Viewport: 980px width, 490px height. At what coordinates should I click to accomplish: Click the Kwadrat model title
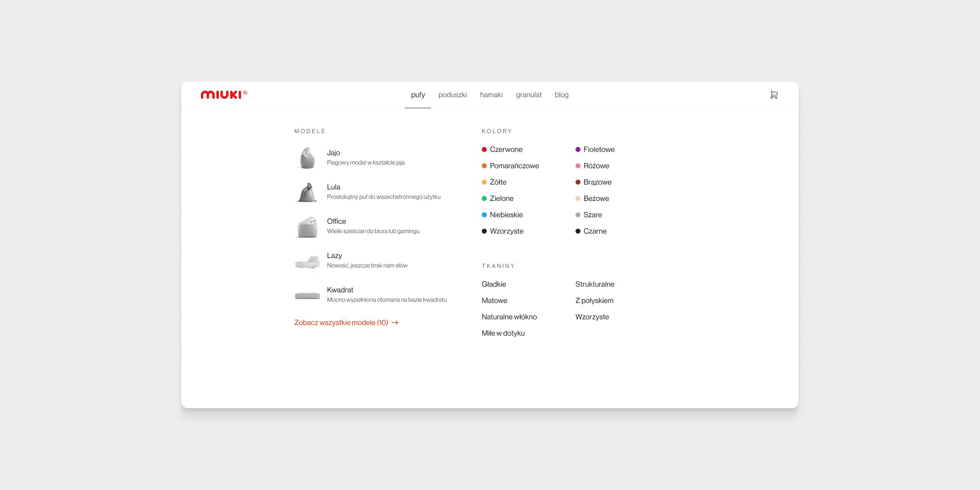340,290
